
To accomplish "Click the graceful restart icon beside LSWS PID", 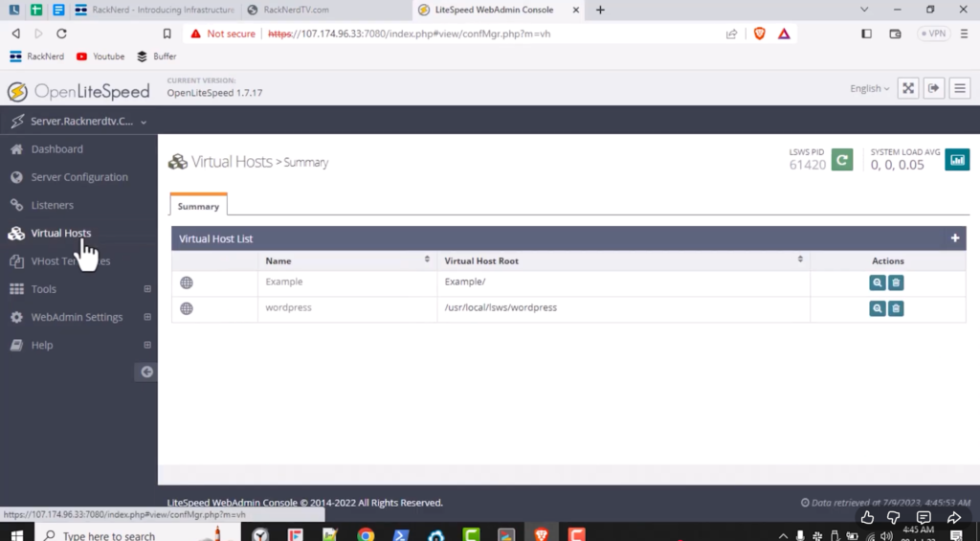I will click(841, 160).
